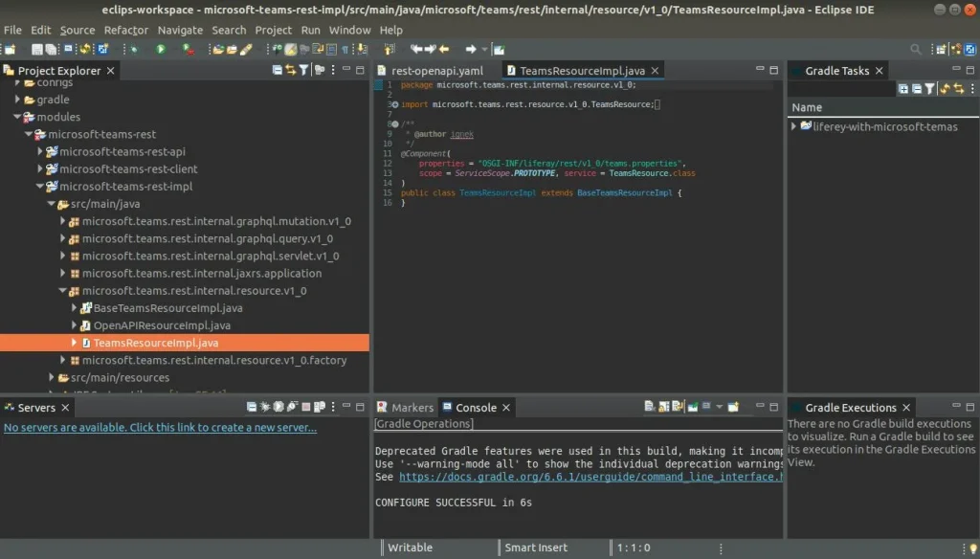Toggle word wrap in the Console toolbar

click(x=676, y=408)
